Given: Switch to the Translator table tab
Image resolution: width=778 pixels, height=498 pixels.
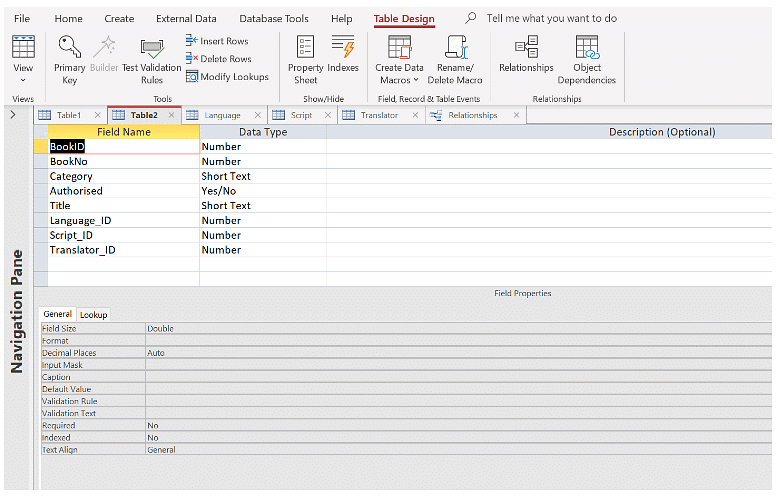Looking at the screenshot, I should pyautogui.click(x=379, y=115).
